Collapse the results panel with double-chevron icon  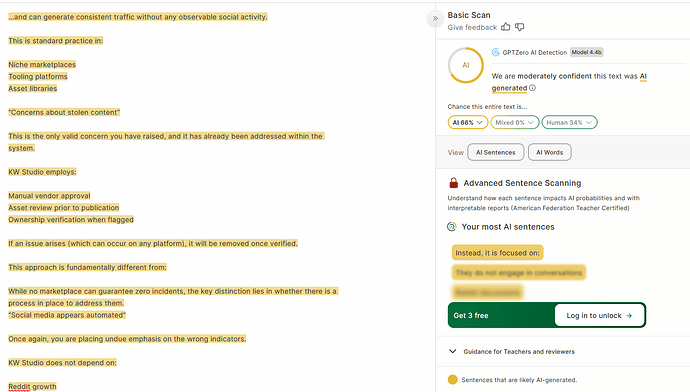pyautogui.click(x=435, y=18)
